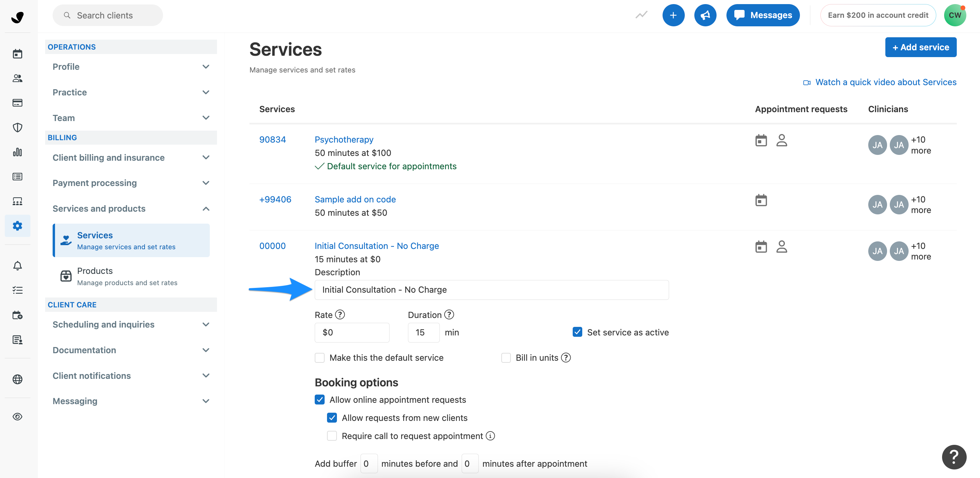This screenshot has height=478, width=980.
Task: Click the Require call info icon
Action: coord(490,436)
